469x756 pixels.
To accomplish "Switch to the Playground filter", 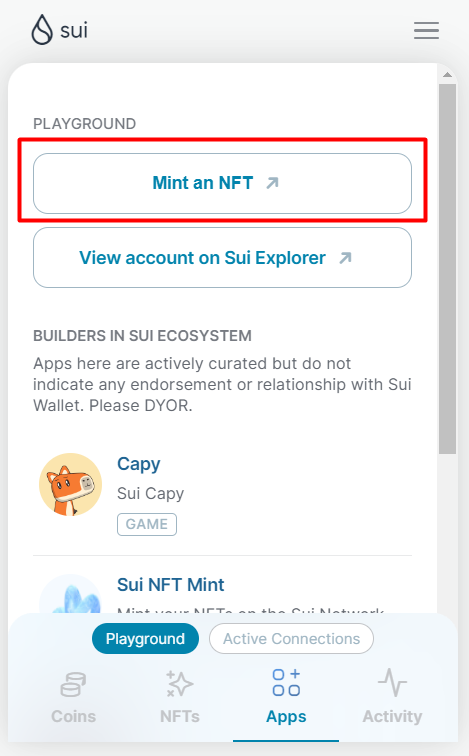I will click(x=145, y=638).
